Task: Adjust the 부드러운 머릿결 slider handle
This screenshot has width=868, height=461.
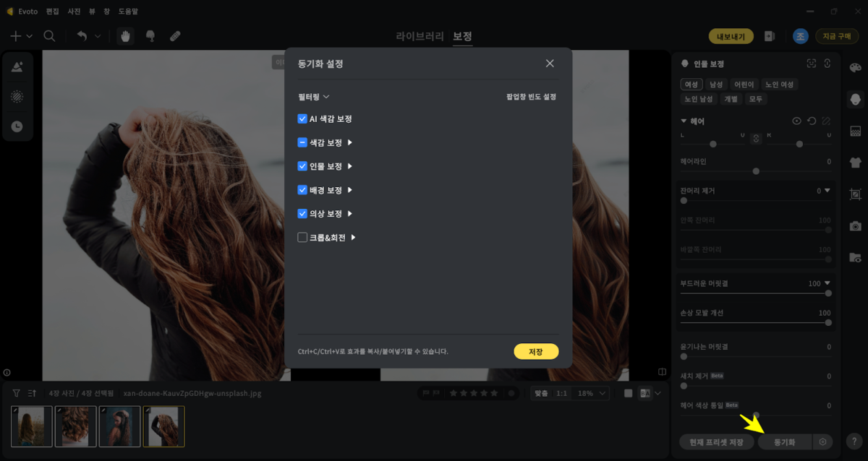Action: coord(828,293)
